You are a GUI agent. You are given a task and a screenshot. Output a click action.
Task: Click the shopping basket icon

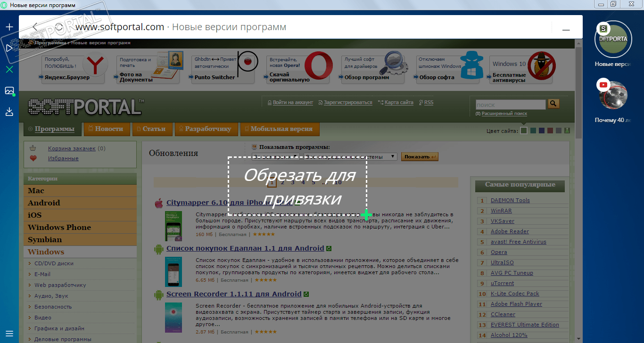33,148
